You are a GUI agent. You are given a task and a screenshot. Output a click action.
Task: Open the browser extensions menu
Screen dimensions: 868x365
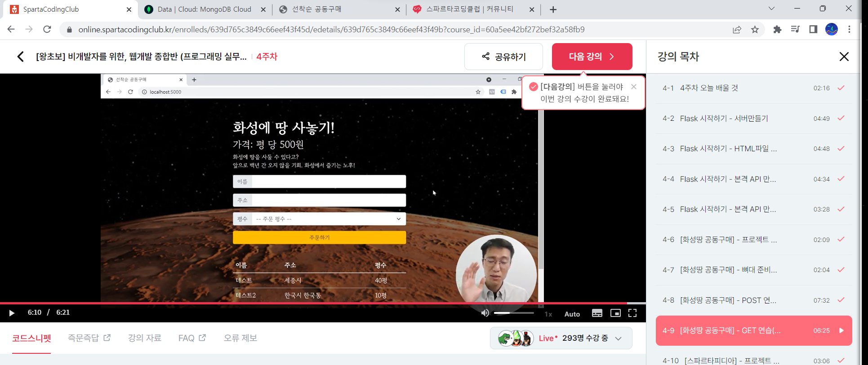click(777, 30)
